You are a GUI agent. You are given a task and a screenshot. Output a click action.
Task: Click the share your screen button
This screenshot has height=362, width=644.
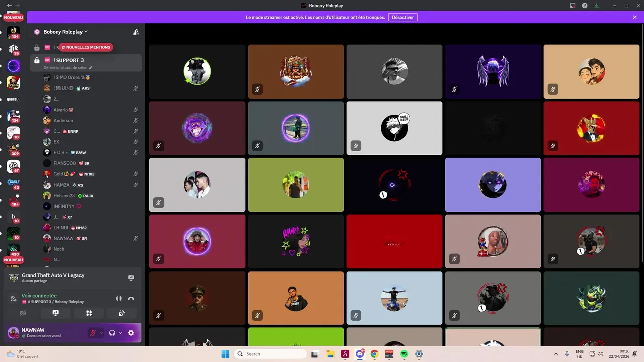click(55, 313)
